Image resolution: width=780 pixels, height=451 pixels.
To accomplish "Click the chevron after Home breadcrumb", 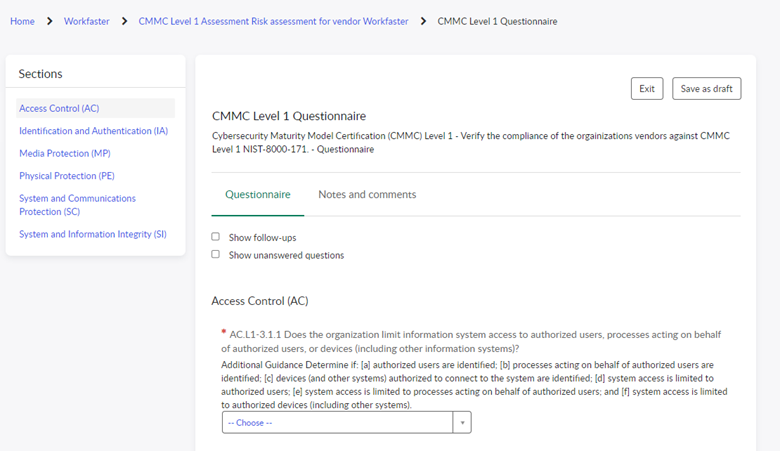I will pos(49,21).
